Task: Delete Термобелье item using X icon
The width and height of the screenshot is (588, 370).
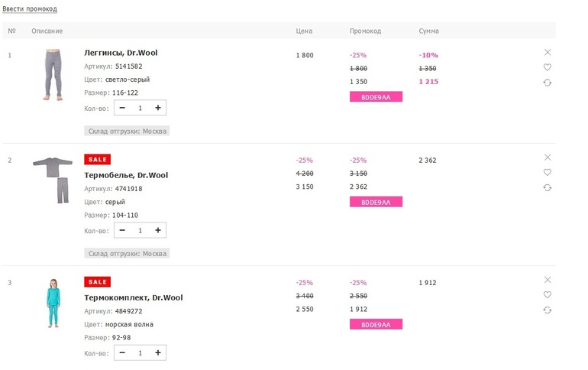Action: point(548,157)
